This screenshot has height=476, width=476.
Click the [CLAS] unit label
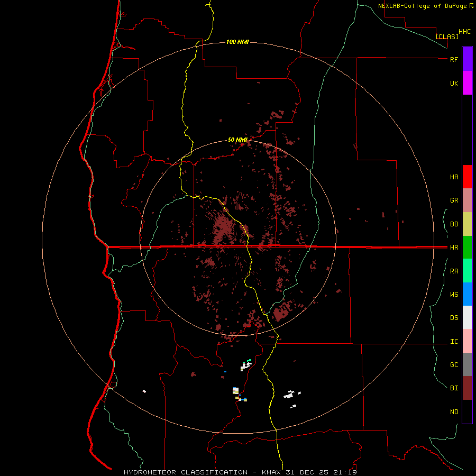(x=447, y=36)
